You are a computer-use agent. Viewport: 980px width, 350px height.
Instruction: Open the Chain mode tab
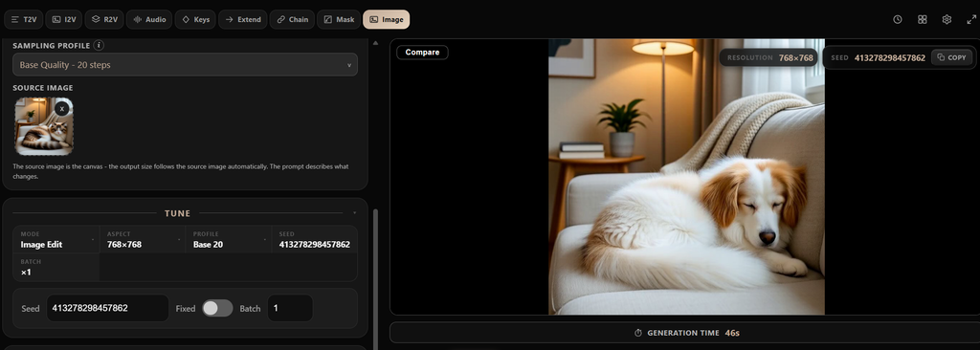point(293,19)
